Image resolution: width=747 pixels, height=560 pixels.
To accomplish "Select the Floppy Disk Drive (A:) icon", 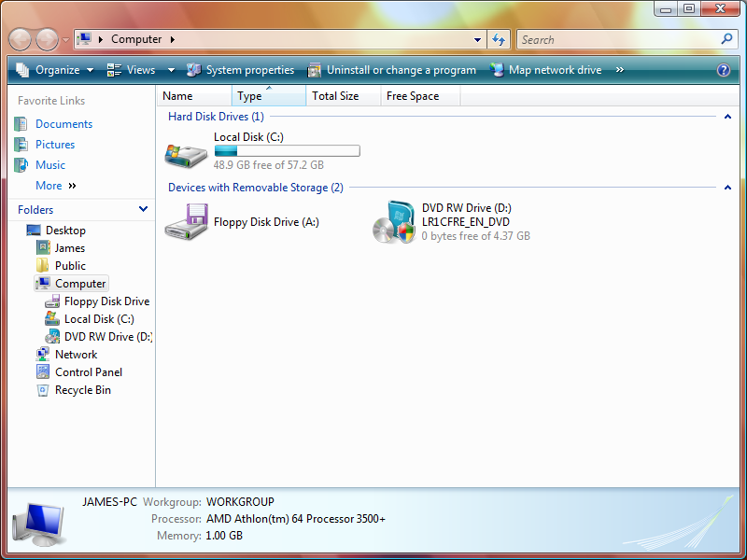I will [x=186, y=221].
